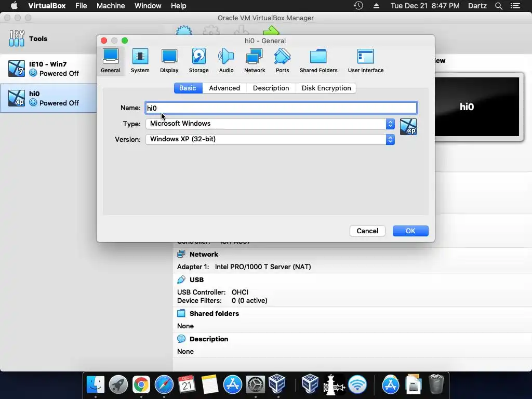This screenshot has width=532, height=399.
Task: Open the Display settings section
Action: coord(169,61)
